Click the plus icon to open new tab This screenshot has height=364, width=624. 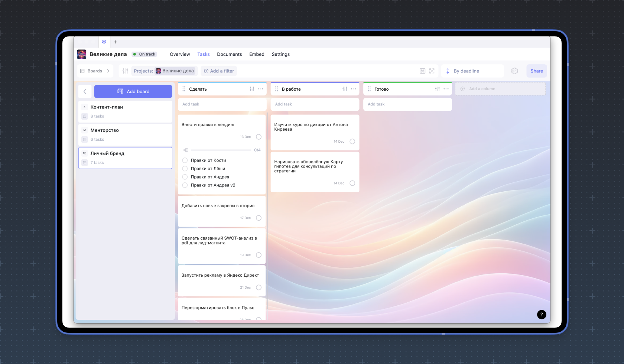click(x=115, y=42)
